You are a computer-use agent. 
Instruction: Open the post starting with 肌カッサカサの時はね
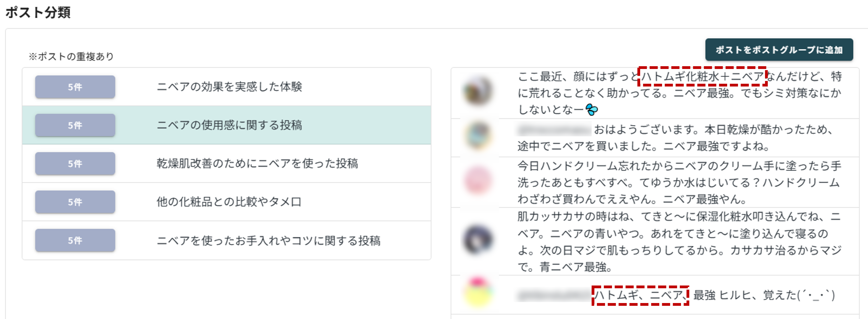(x=679, y=241)
